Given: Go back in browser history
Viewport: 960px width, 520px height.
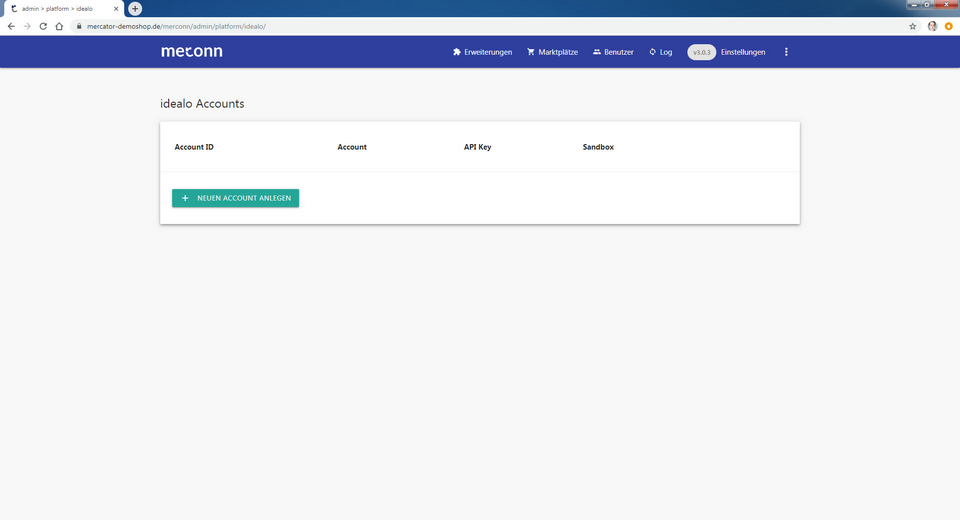Looking at the screenshot, I should [11, 26].
